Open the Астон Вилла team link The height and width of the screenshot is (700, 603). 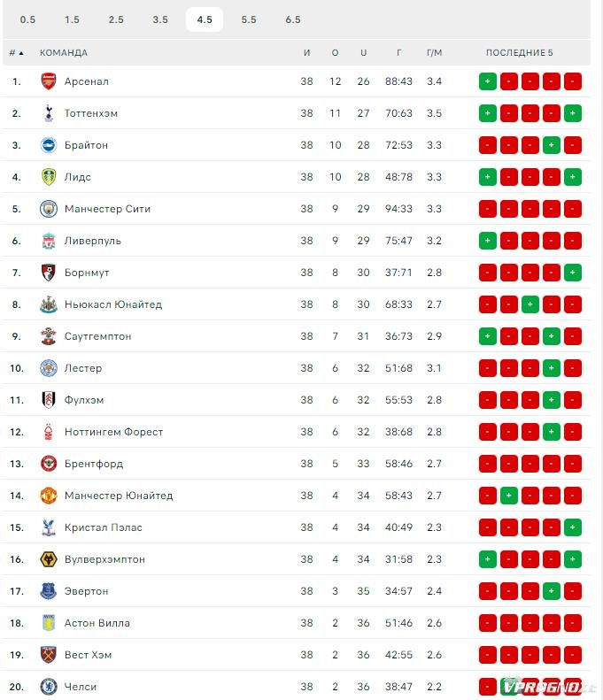97,623
